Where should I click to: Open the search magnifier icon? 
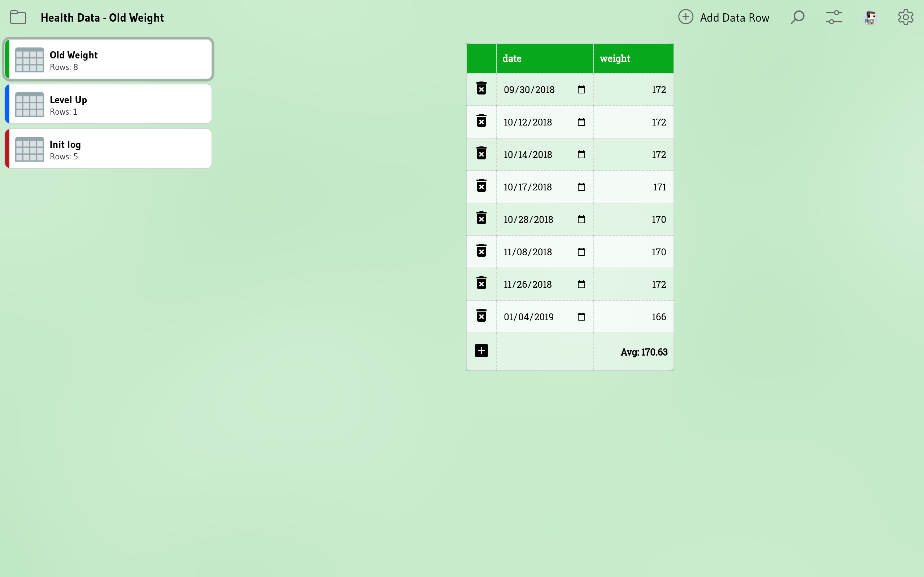797,17
